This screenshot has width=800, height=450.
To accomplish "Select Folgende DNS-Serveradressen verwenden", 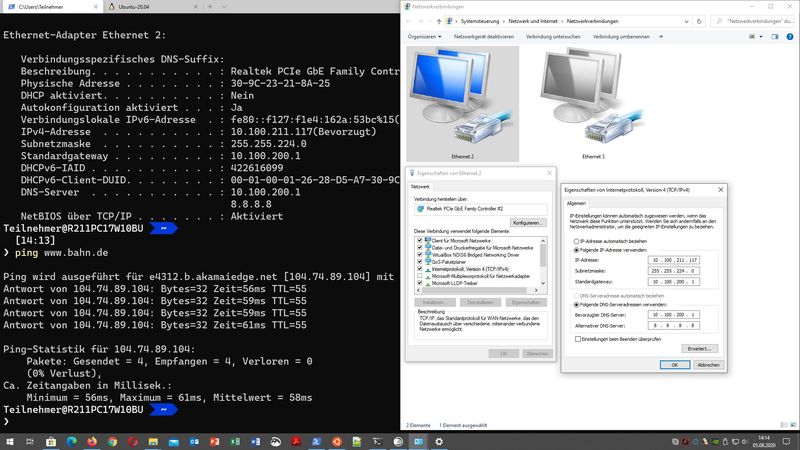I will [x=577, y=305].
